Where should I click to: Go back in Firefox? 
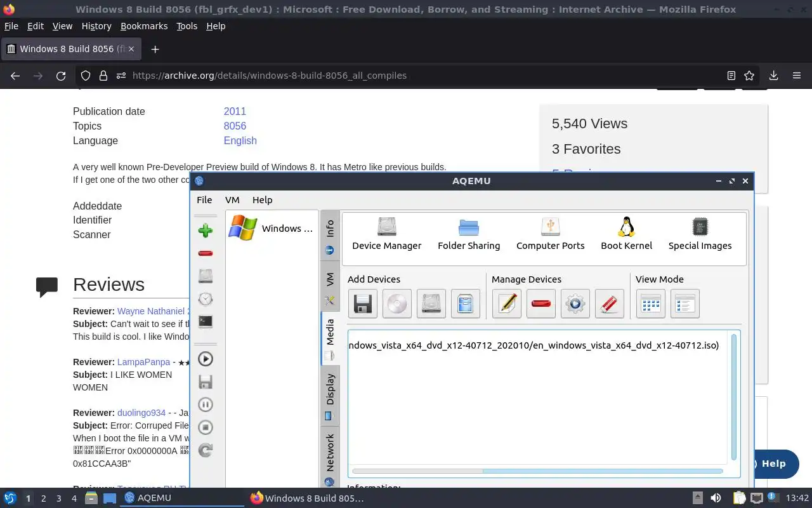coord(15,76)
